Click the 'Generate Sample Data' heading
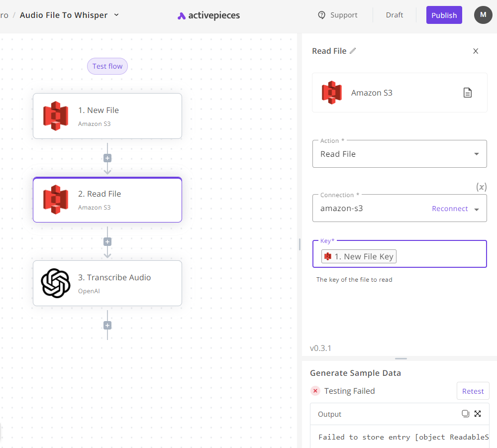497x448 pixels. coord(355,373)
